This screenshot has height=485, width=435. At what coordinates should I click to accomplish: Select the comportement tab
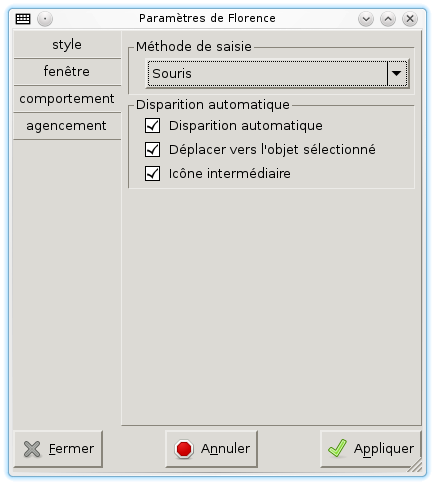point(67,99)
